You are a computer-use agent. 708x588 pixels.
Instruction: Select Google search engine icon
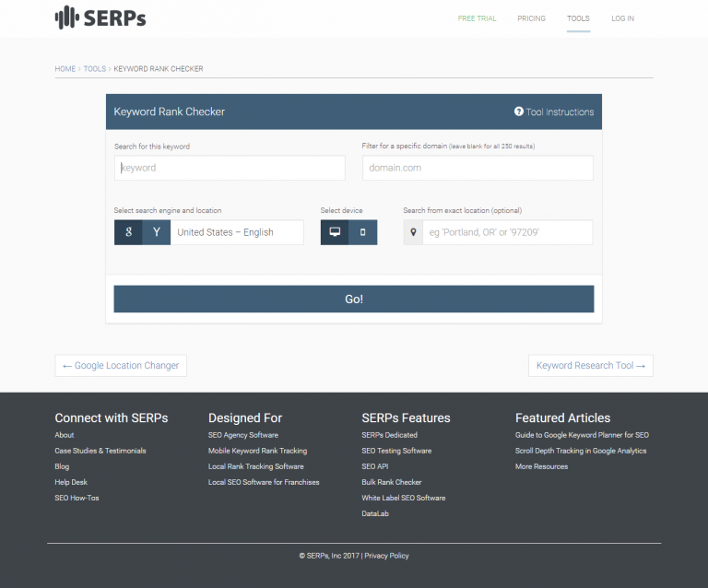tap(128, 232)
